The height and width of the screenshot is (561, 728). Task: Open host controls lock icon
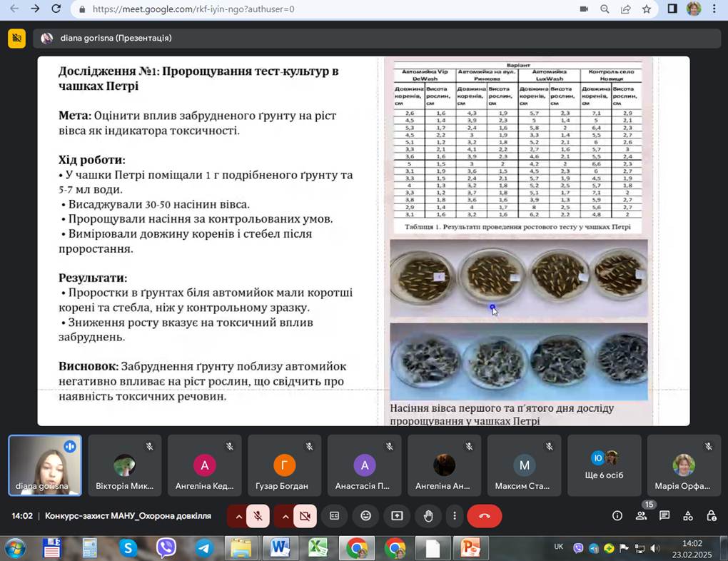(711, 516)
